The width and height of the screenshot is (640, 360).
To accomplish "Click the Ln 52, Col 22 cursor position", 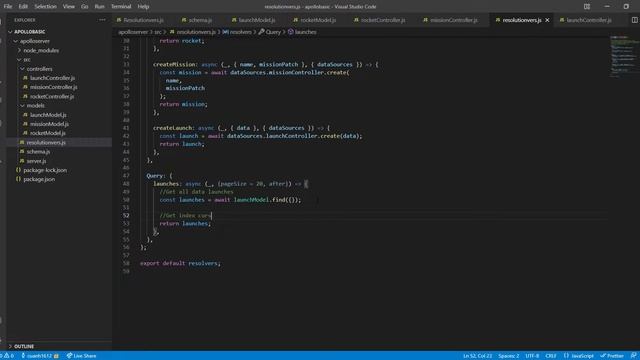I will point(477,356).
